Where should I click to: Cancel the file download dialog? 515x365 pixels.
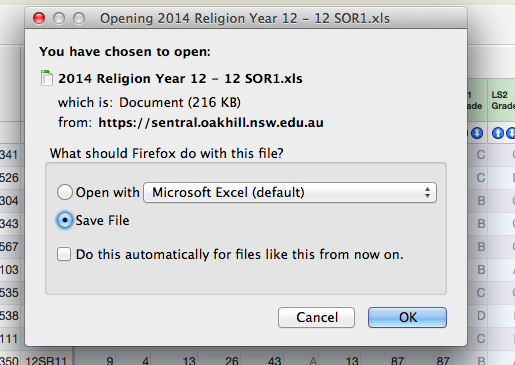[x=316, y=317]
